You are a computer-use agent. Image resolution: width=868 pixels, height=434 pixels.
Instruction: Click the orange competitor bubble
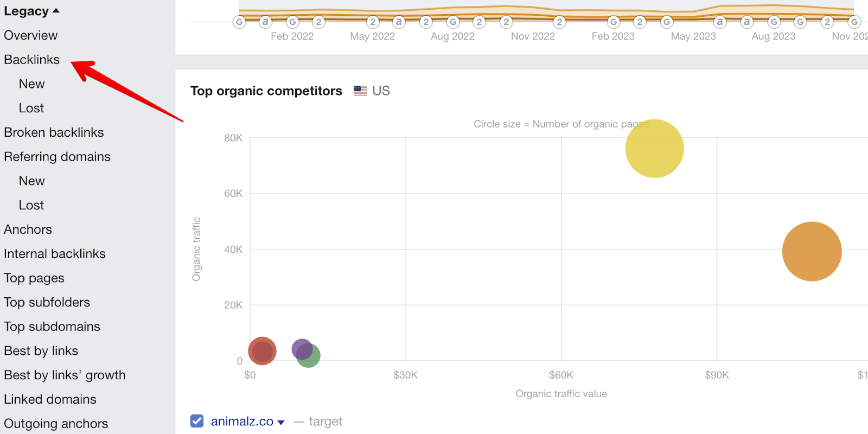pos(812,251)
